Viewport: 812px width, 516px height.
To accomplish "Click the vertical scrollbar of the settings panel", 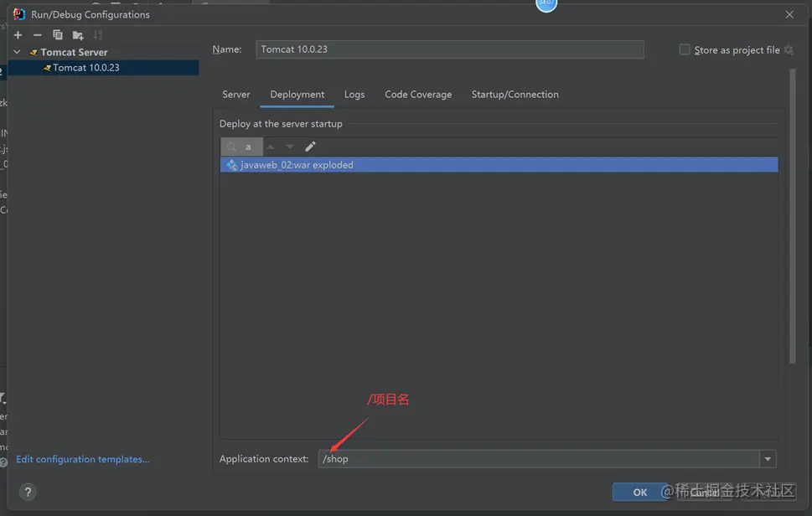I will [x=793, y=217].
